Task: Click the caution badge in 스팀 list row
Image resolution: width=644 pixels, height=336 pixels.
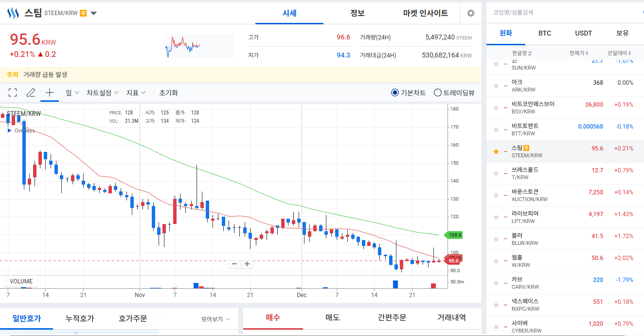Action: tap(526, 148)
